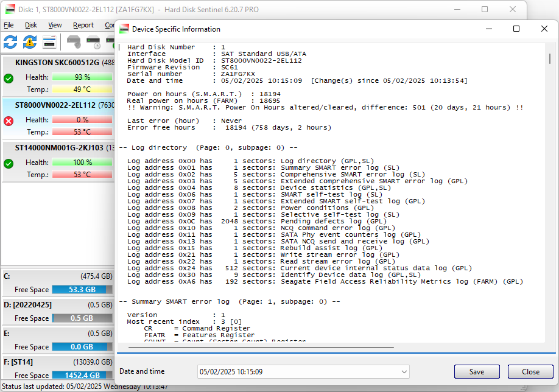Open the Report menu

pos(83,25)
